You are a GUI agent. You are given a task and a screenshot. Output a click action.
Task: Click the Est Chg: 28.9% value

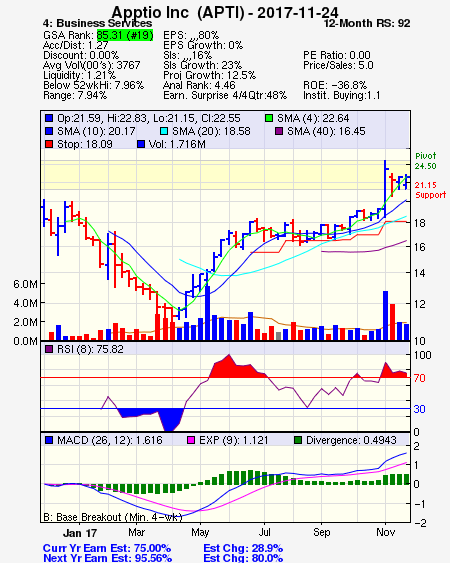pos(243,548)
